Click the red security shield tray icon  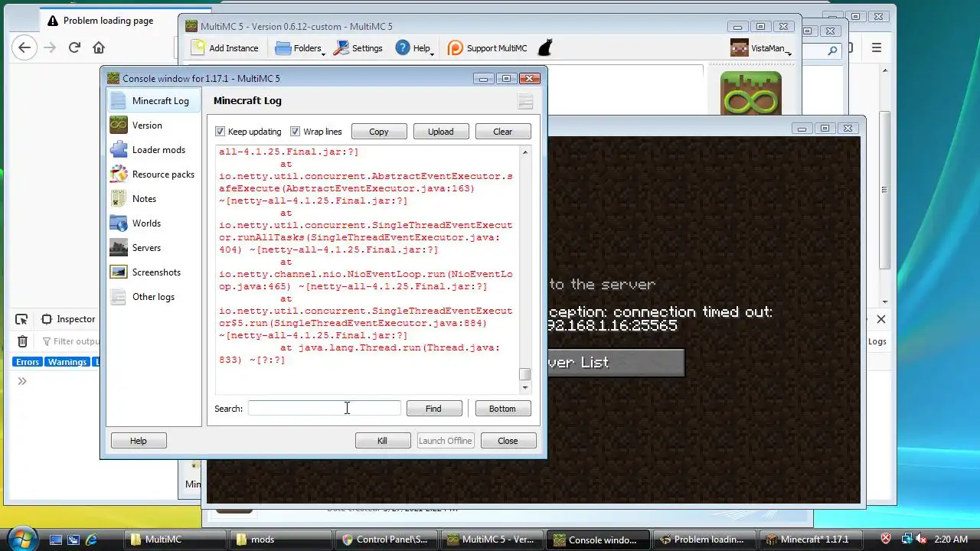tap(887, 539)
